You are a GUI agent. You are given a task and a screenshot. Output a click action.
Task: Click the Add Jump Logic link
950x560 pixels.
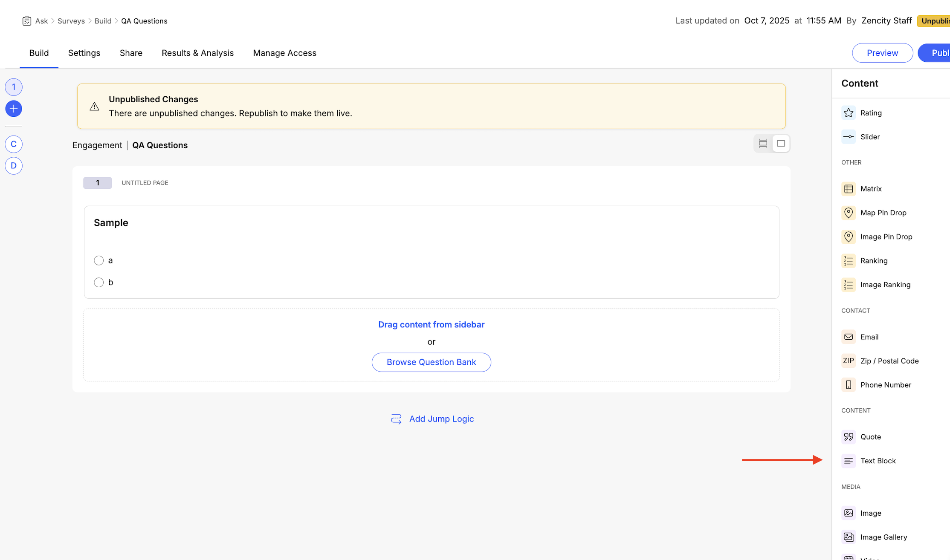pyautogui.click(x=441, y=419)
